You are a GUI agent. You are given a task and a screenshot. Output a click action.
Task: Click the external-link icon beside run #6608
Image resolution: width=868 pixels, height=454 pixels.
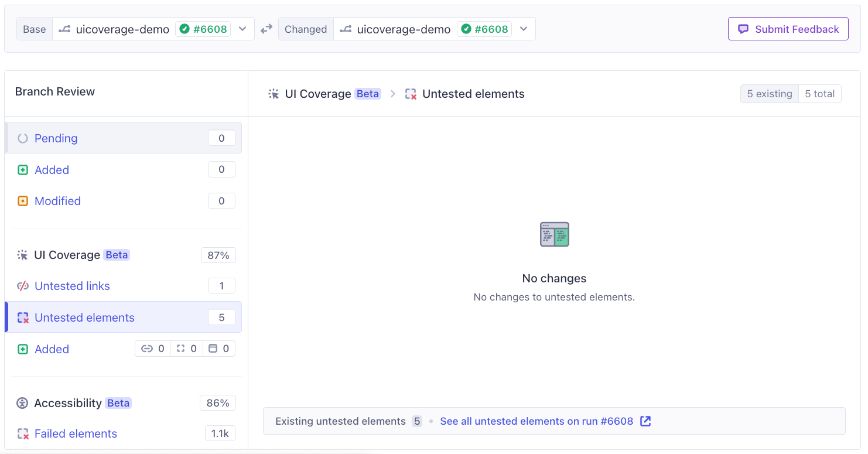645,421
